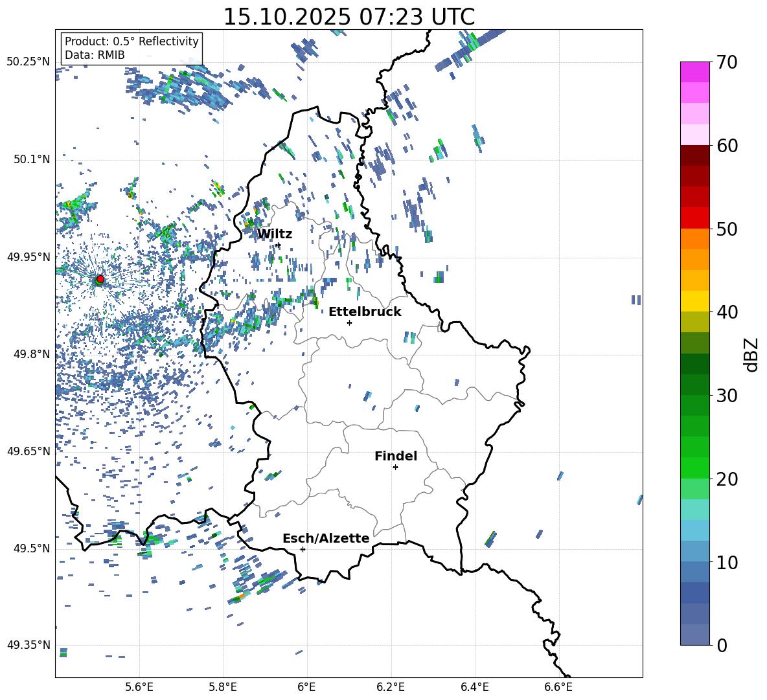Screen dimensions: 767x700
Task: Select the Wiltz city label
Action: coord(275,234)
